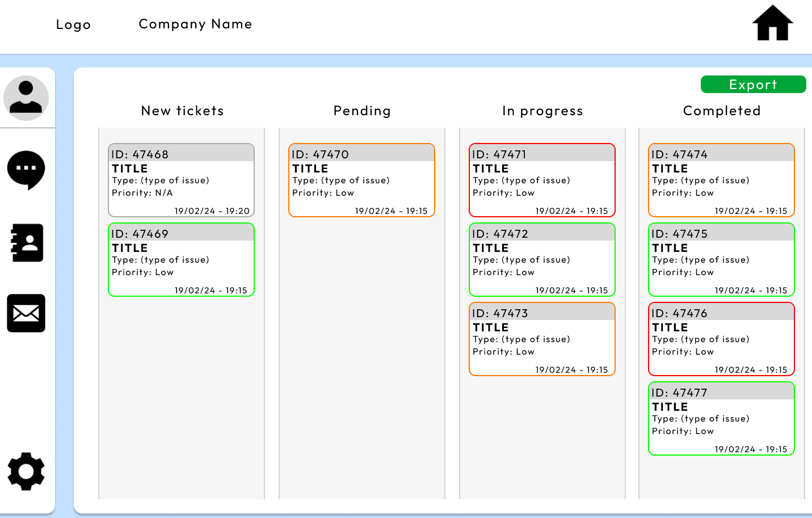Open ticket 47468 in New tickets
The width and height of the screenshot is (812, 518).
(x=181, y=180)
